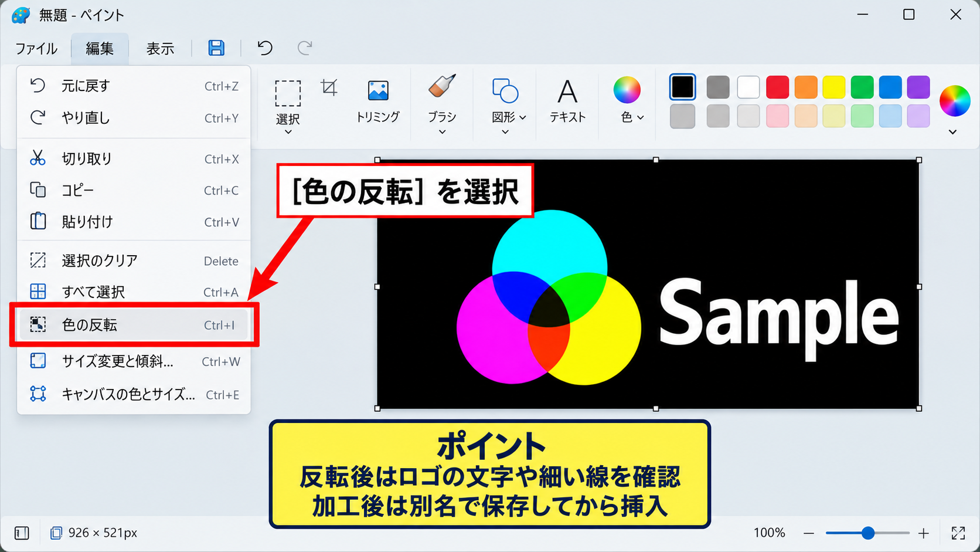Select the purple color swatch
This screenshot has width=980, height=552.
click(x=918, y=87)
